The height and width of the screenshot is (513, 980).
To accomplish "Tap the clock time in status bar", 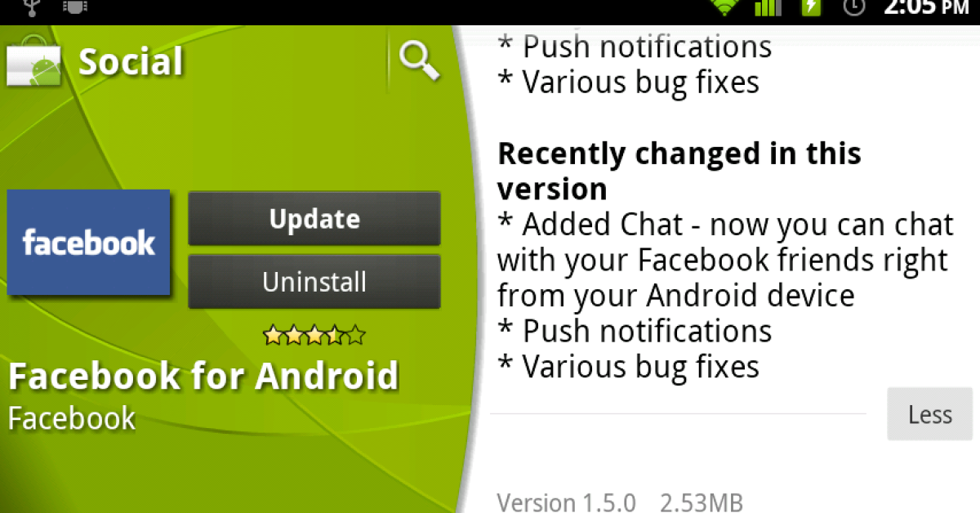I will coord(927,8).
